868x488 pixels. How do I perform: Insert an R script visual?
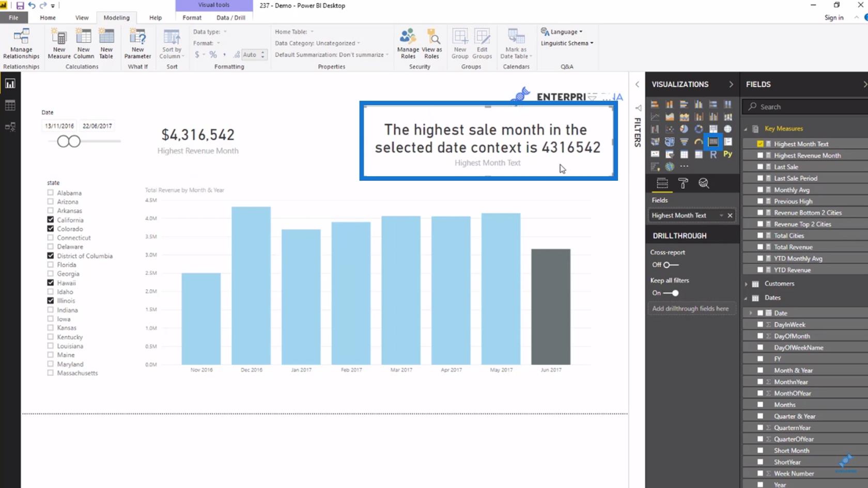(x=713, y=154)
